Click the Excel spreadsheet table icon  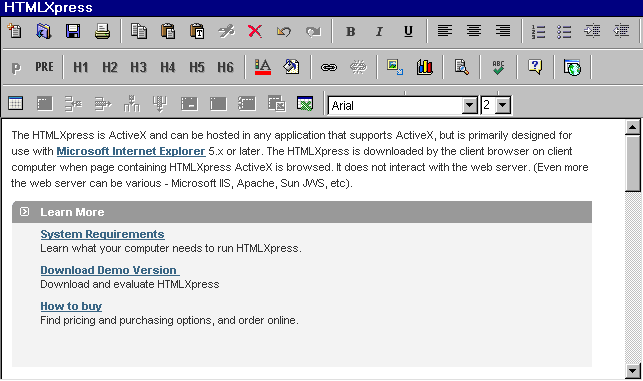305,103
